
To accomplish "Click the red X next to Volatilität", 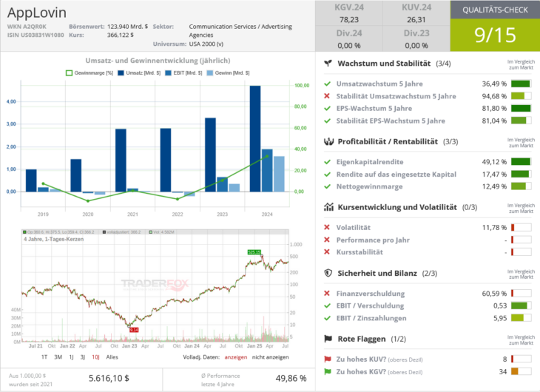I will [x=327, y=227].
